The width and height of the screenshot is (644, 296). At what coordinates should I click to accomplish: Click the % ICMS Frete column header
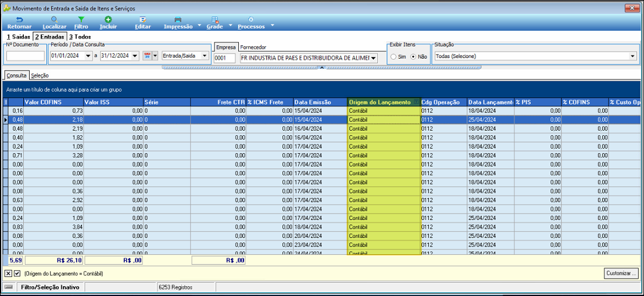[270, 102]
